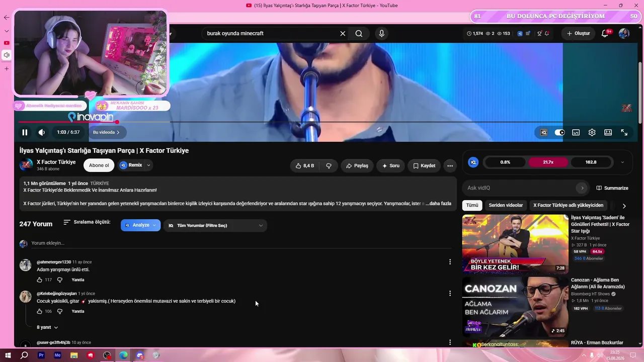Click the vidIQ icon in the top toolbar
This screenshot has width=644, height=362.
click(520, 34)
